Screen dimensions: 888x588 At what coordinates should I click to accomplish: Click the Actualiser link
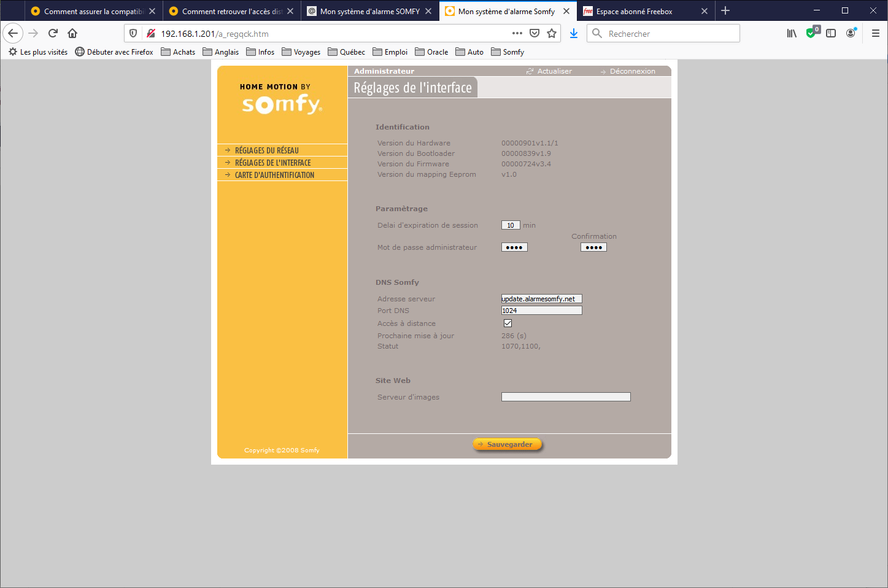[x=554, y=71]
